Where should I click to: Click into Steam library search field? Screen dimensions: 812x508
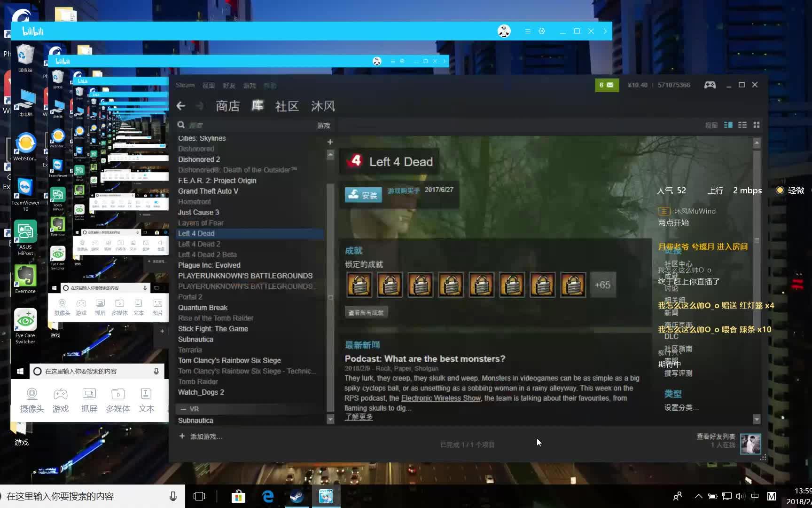click(249, 125)
